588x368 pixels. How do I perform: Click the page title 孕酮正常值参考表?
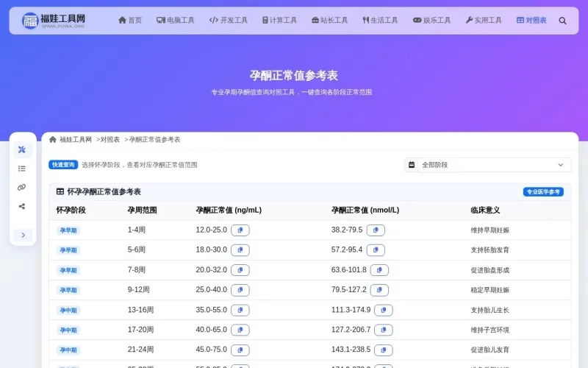[294, 76]
